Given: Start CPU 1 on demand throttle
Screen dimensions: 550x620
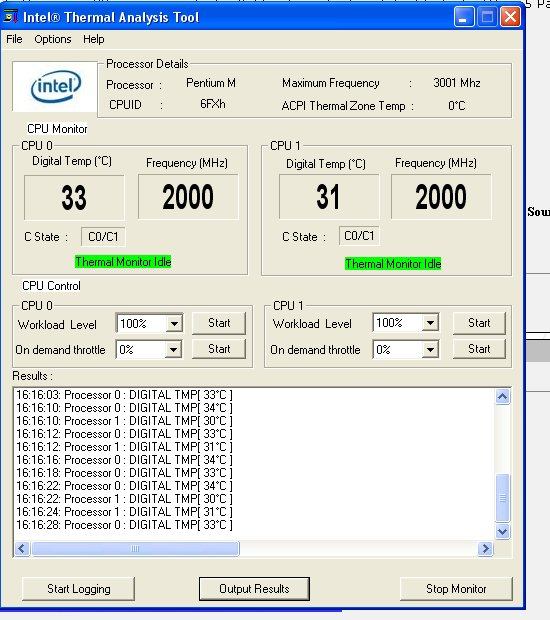Looking at the screenshot, I should tap(479, 349).
